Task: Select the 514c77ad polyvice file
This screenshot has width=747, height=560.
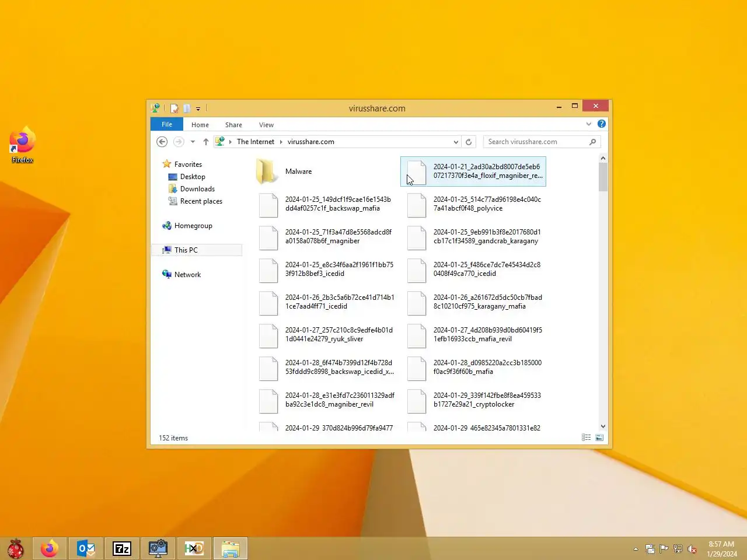Action: click(x=474, y=204)
